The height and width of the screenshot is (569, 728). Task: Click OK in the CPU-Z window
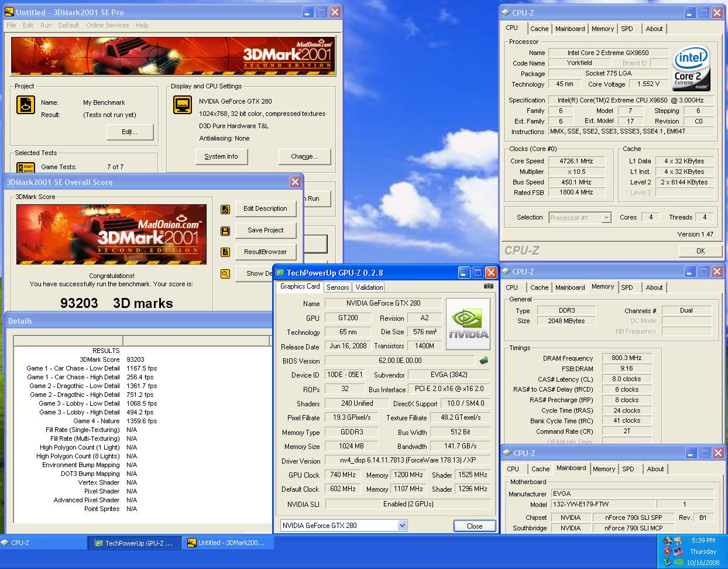[x=700, y=251]
